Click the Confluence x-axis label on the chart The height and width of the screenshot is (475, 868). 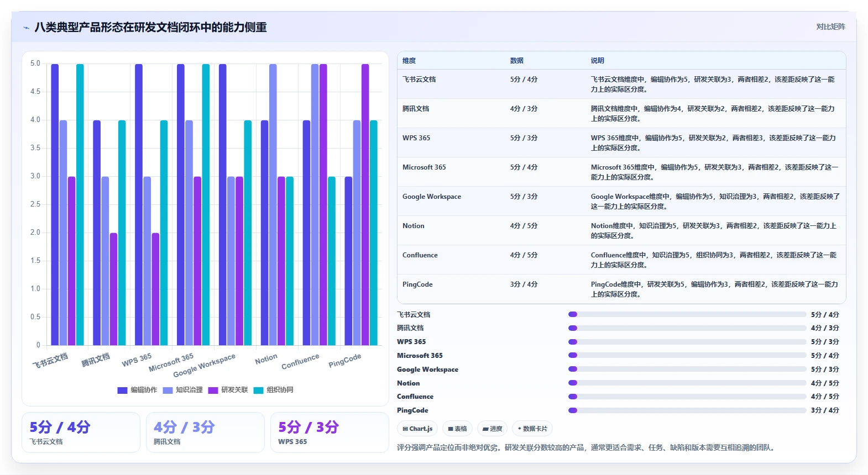[x=300, y=362]
